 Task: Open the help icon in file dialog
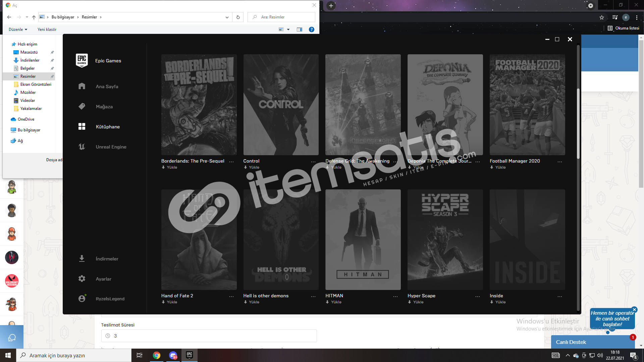tap(312, 29)
